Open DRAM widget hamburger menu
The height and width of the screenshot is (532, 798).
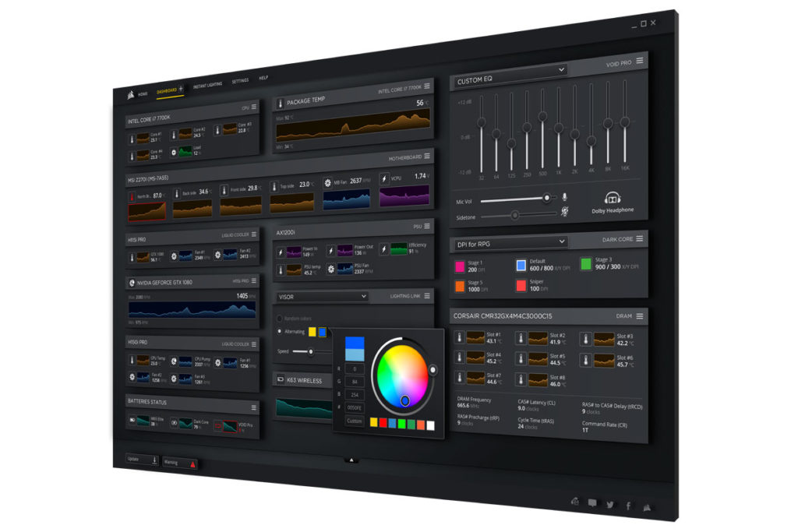point(640,316)
